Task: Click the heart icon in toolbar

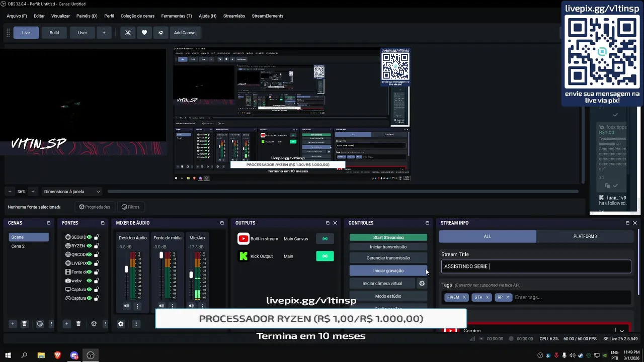Action: (144, 33)
